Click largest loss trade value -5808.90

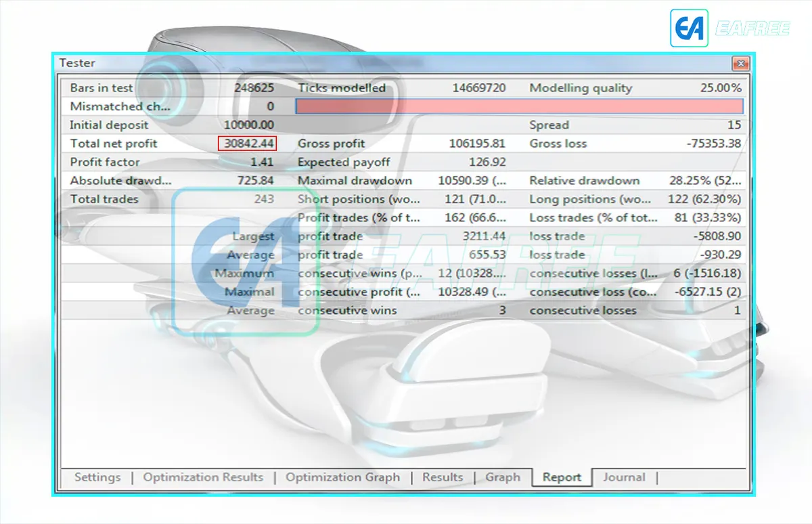point(717,236)
